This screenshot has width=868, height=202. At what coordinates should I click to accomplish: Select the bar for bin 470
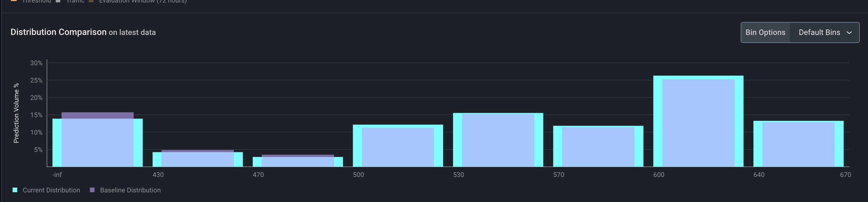(298, 162)
